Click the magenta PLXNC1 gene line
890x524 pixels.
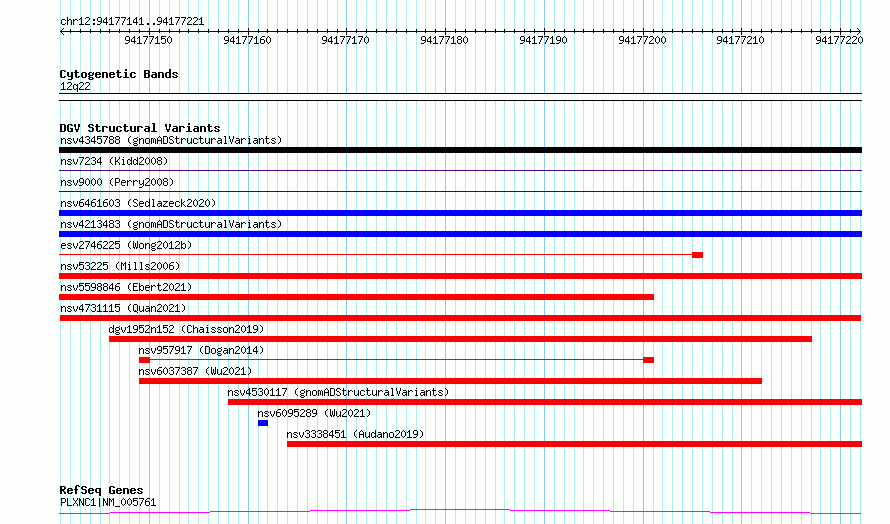[460, 512]
